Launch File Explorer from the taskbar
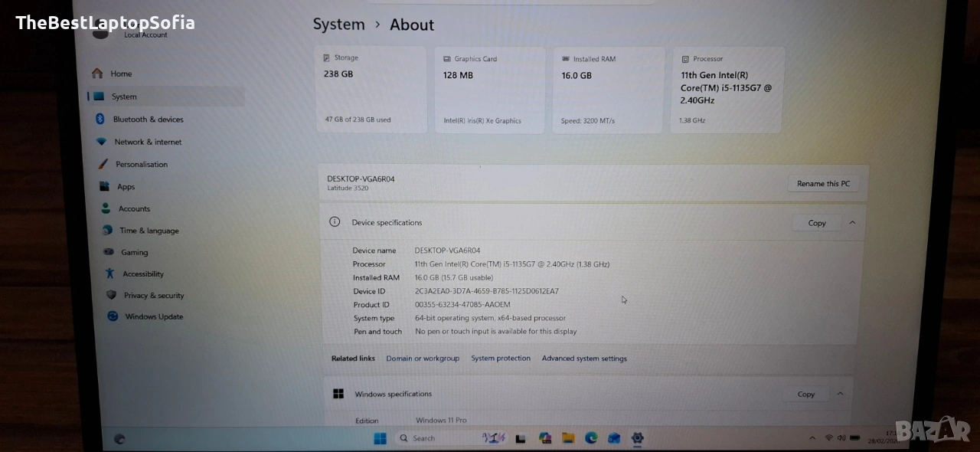 568,438
